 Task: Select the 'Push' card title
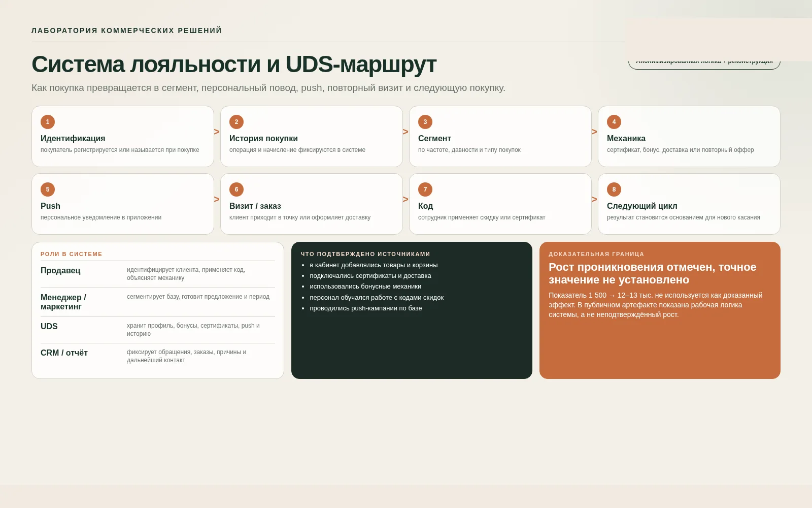pyautogui.click(x=50, y=206)
